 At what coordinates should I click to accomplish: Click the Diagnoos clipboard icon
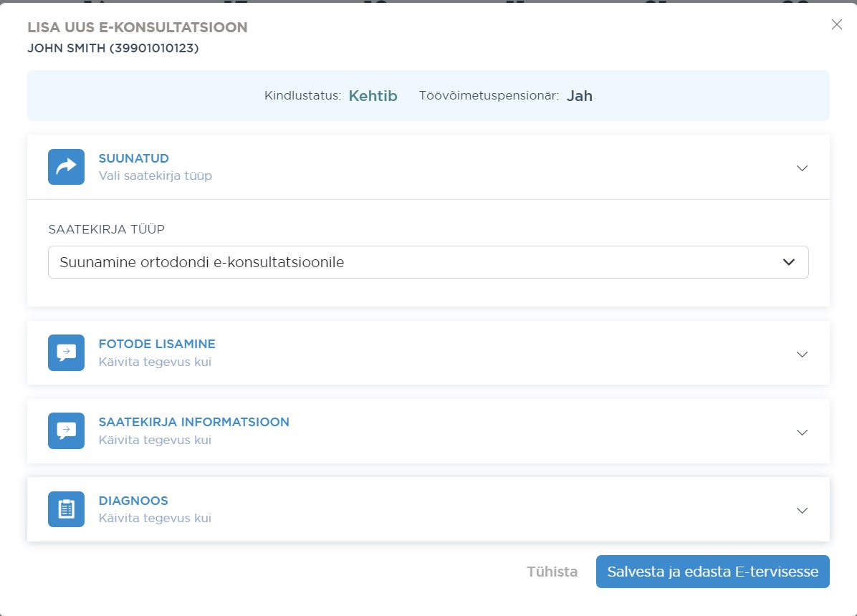click(66, 509)
